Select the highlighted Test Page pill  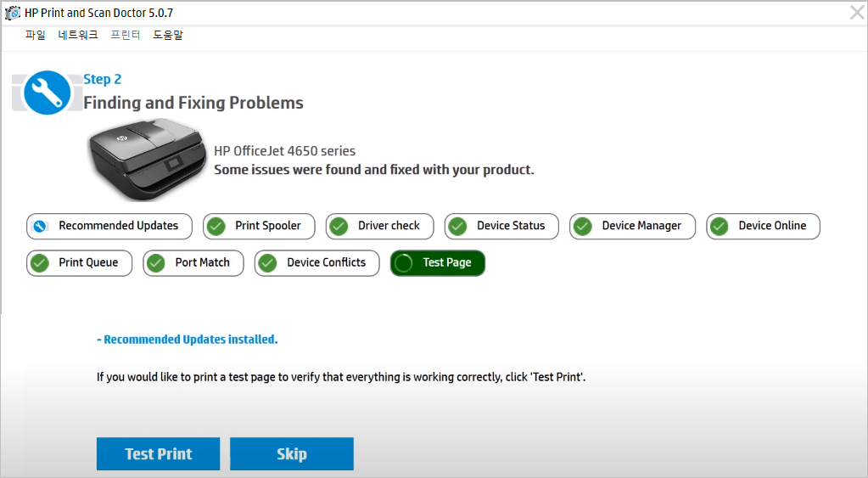pyautogui.click(x=438, y=263)
